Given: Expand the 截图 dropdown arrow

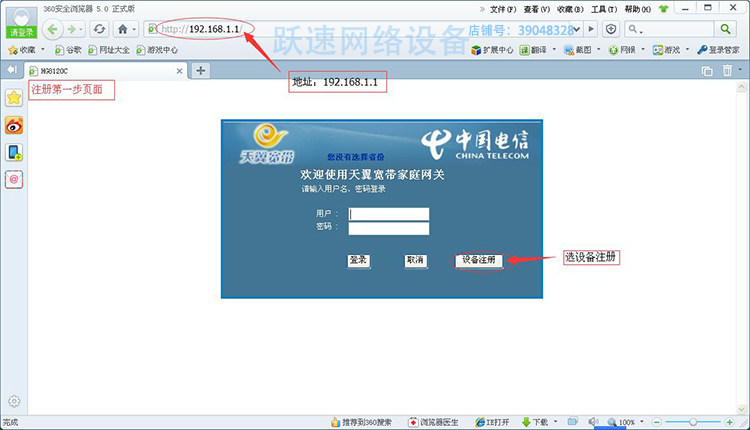Looking at the screenshot, I should pyautogui.click(x=598, y=49).
